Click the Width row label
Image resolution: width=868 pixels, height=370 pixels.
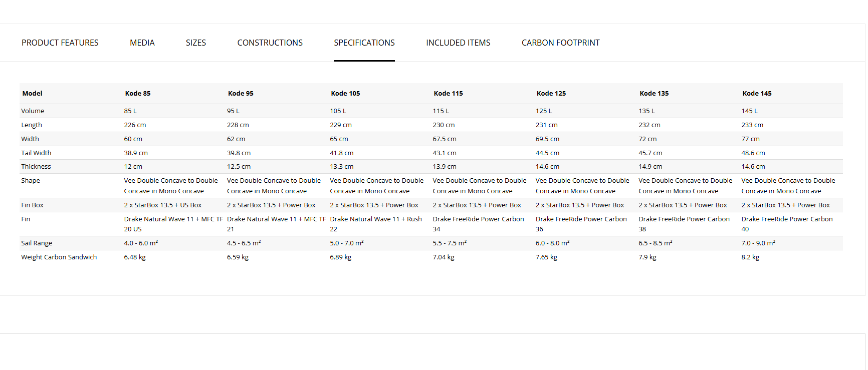30,139
